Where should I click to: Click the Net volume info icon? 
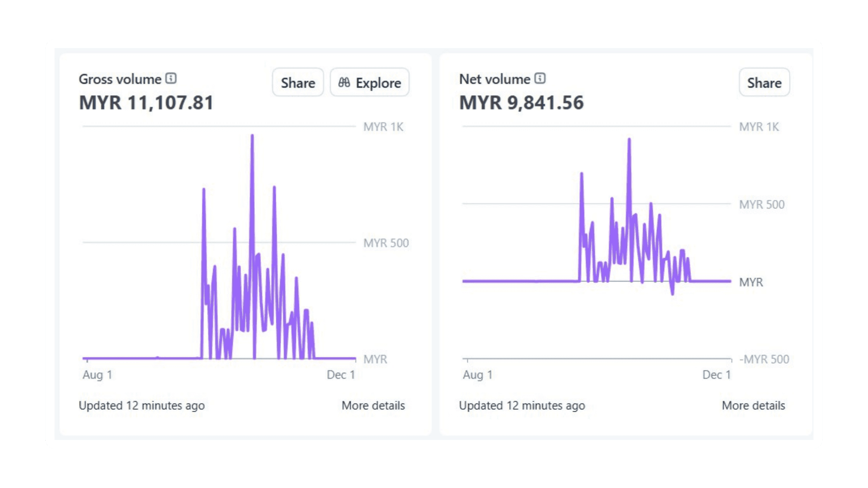pos(540,79)
